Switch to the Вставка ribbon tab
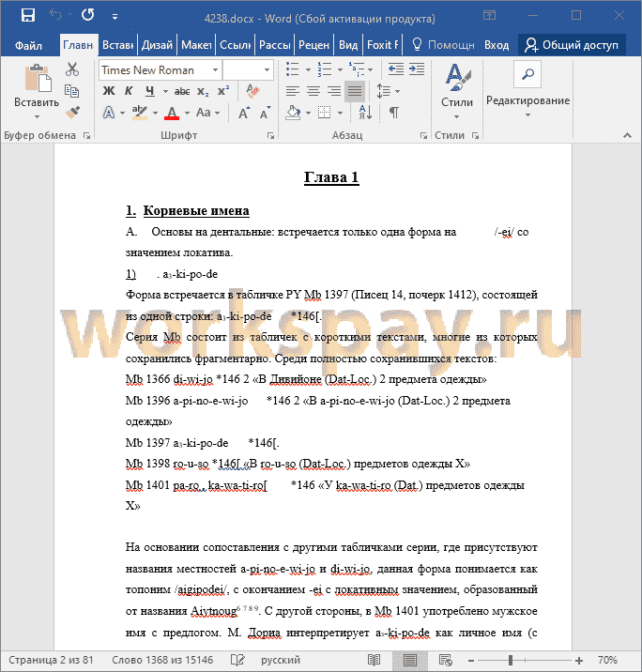642x672 pixels. [x=117, y=45]
